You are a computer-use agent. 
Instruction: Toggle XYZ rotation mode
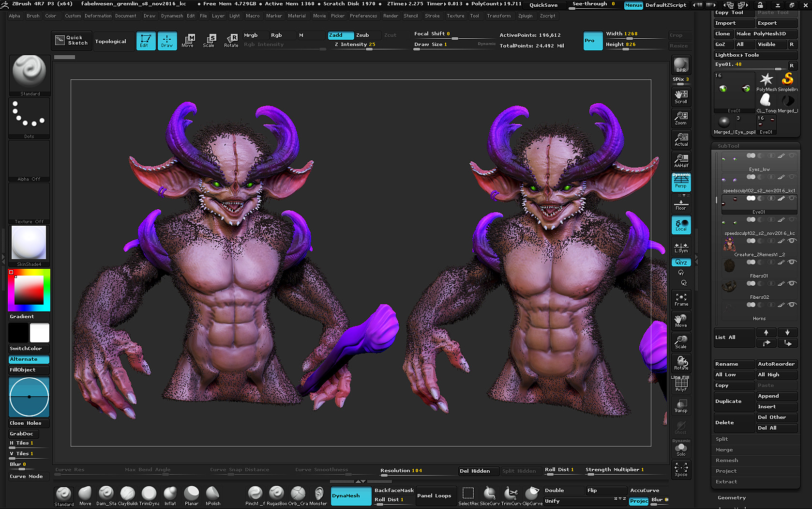point(681,262)
